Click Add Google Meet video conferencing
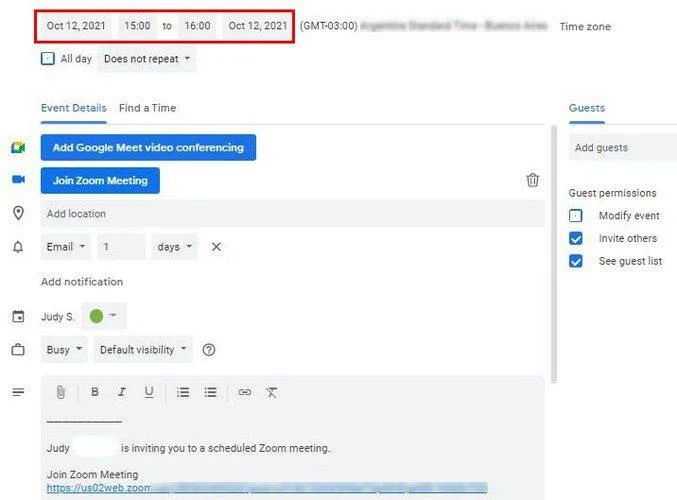Screen dimensions: 677x500 [148, 147]
